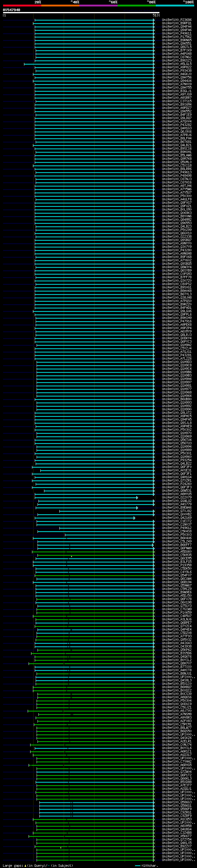
Task: Click the 'Large gaps' legend text
Action: tap(13, 866)
